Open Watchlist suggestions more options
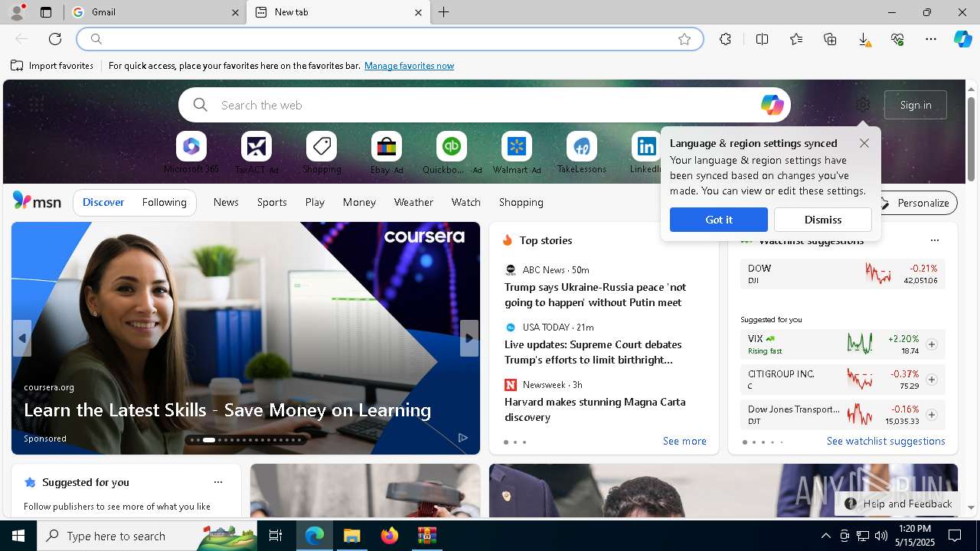 934,240
